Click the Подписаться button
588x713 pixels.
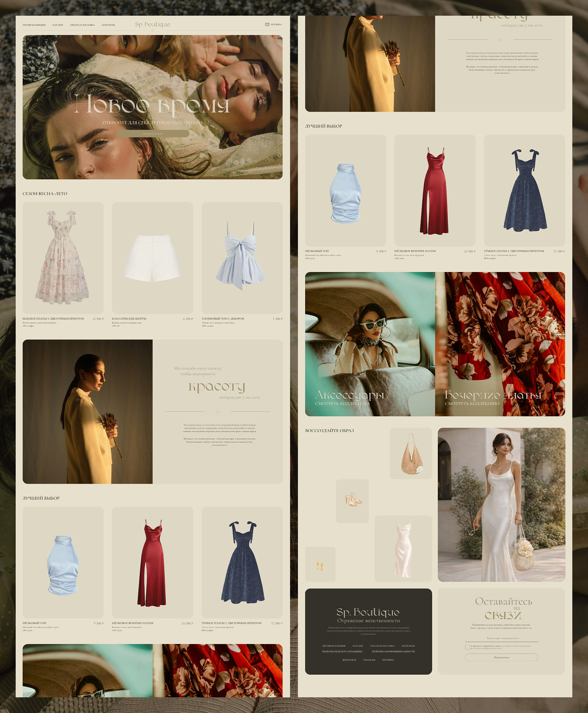pos(501,657)
